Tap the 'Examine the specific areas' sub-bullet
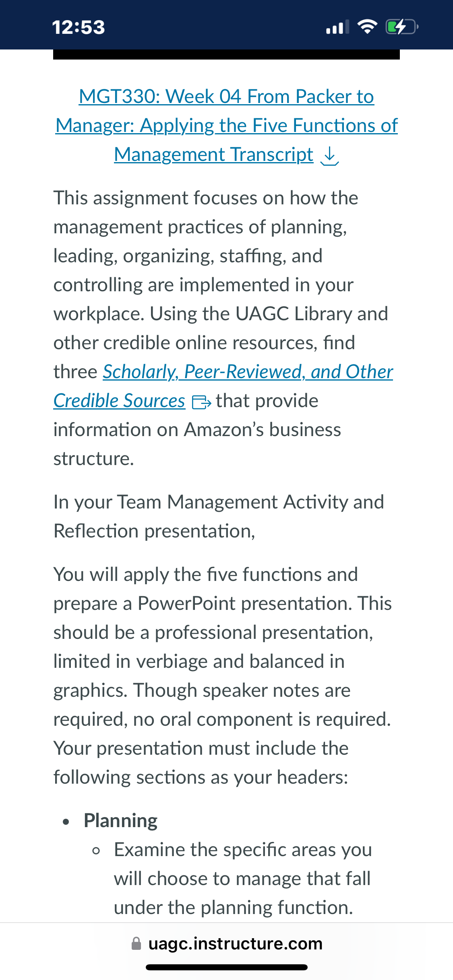453x980 pixels. click(243, 879)
